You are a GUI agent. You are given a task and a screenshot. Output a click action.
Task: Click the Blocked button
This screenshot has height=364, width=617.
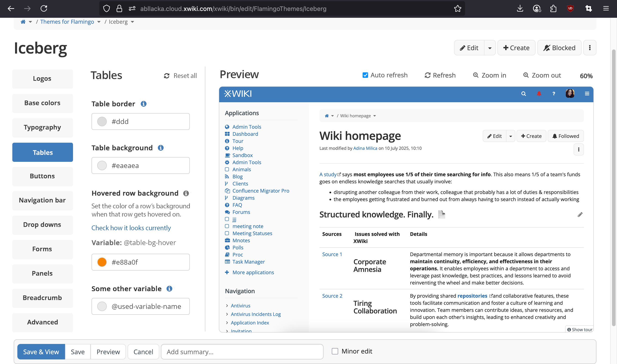pyautogui.click(x=559, y=48)
